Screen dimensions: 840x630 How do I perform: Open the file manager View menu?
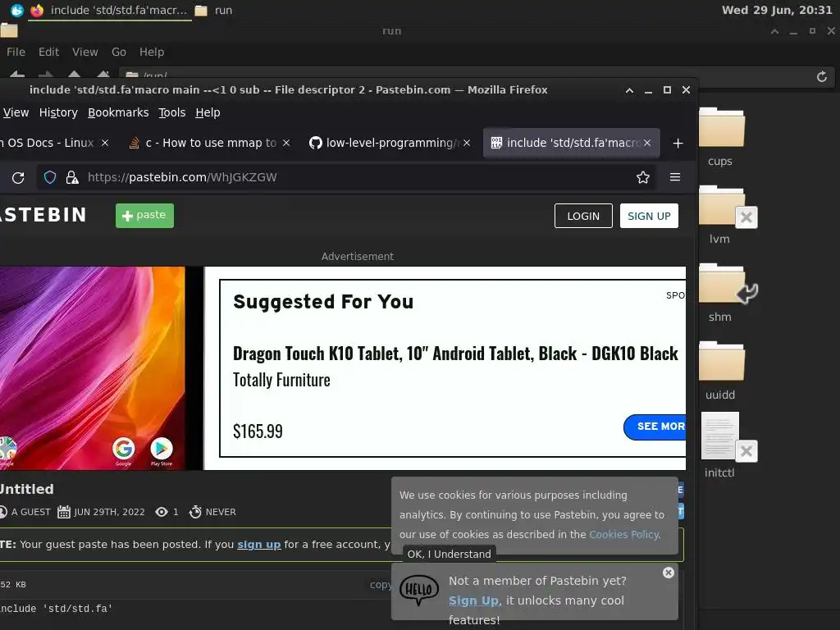point(84,52)
